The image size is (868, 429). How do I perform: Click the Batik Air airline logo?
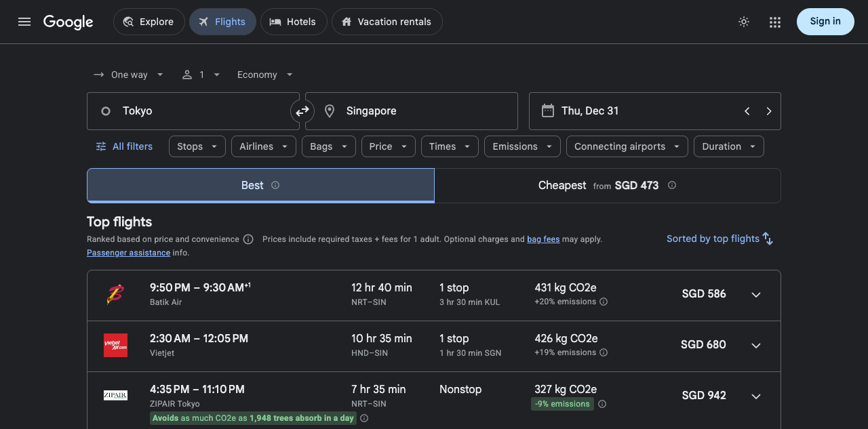[115, 295]
